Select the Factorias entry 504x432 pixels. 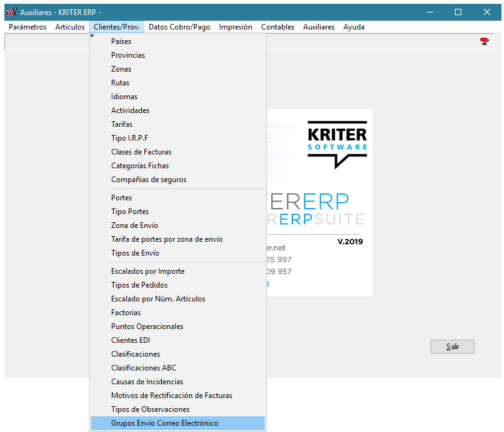pos(178,313)
